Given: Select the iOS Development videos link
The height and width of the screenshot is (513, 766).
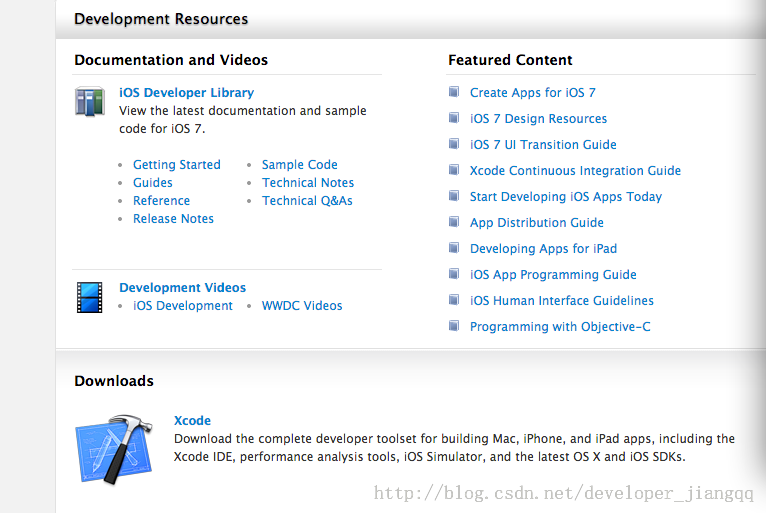Looking at the screenshot, I should pos(182,306).
